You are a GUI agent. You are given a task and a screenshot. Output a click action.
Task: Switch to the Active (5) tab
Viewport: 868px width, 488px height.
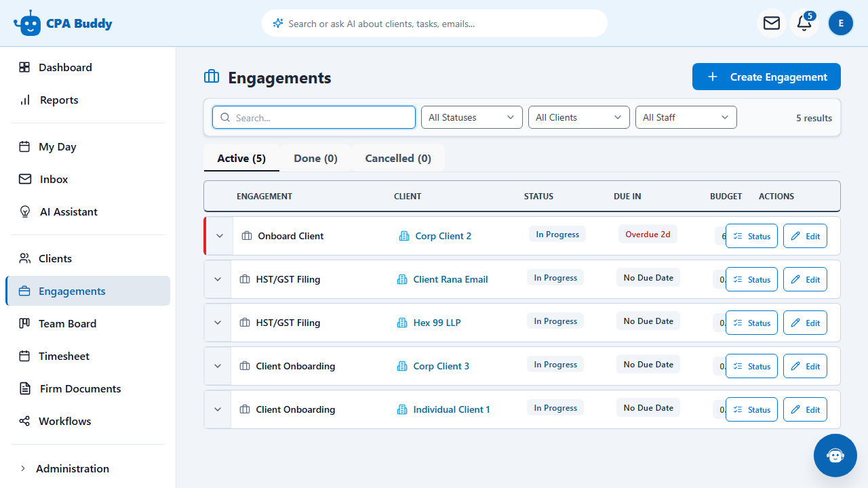(x=241, y=158)
